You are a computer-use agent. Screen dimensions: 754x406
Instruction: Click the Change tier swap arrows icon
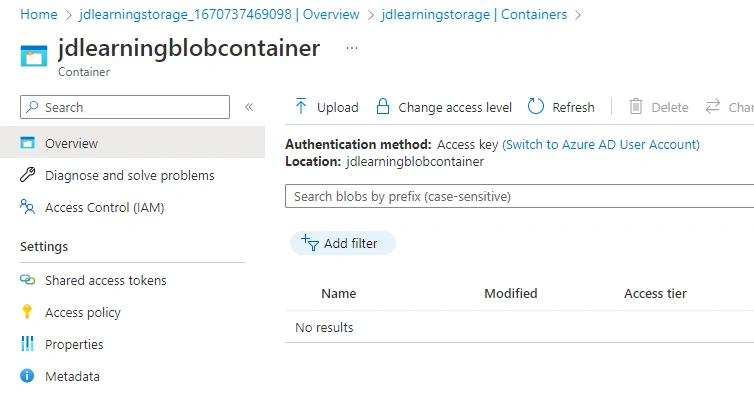coord(713,106)
